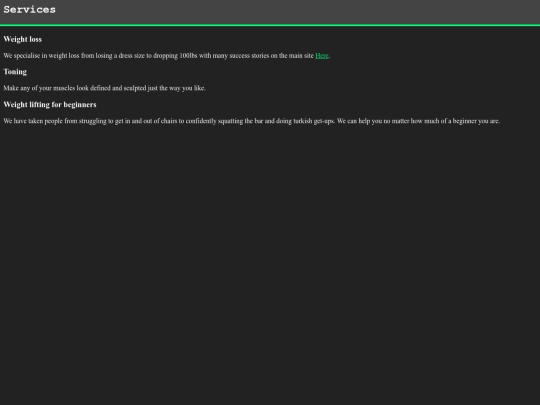Select the 'Toning' heading
The height and width of the screenshot is (405, 540).
pyautogui.click(x=15, y=72)
